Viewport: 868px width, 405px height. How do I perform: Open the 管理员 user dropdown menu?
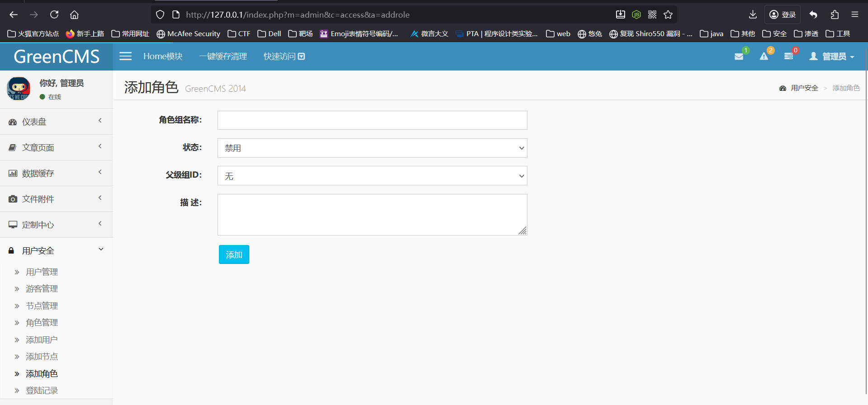[832, 57]
